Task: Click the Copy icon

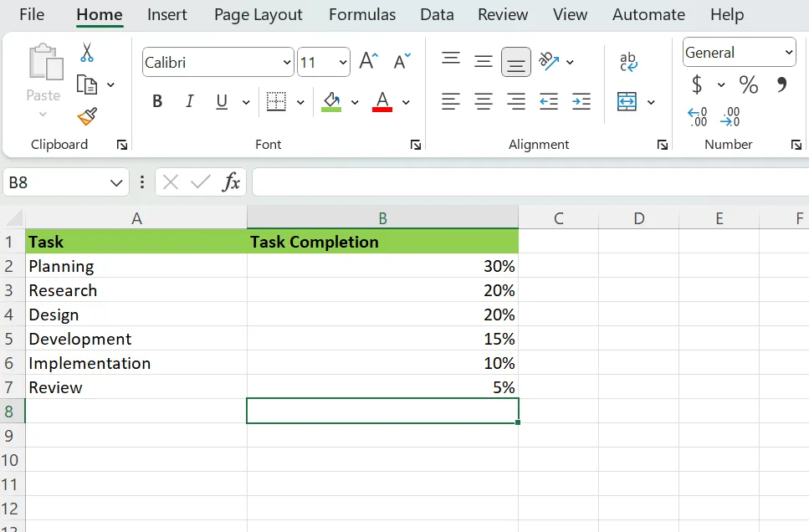Action: (x=87, y=84)
